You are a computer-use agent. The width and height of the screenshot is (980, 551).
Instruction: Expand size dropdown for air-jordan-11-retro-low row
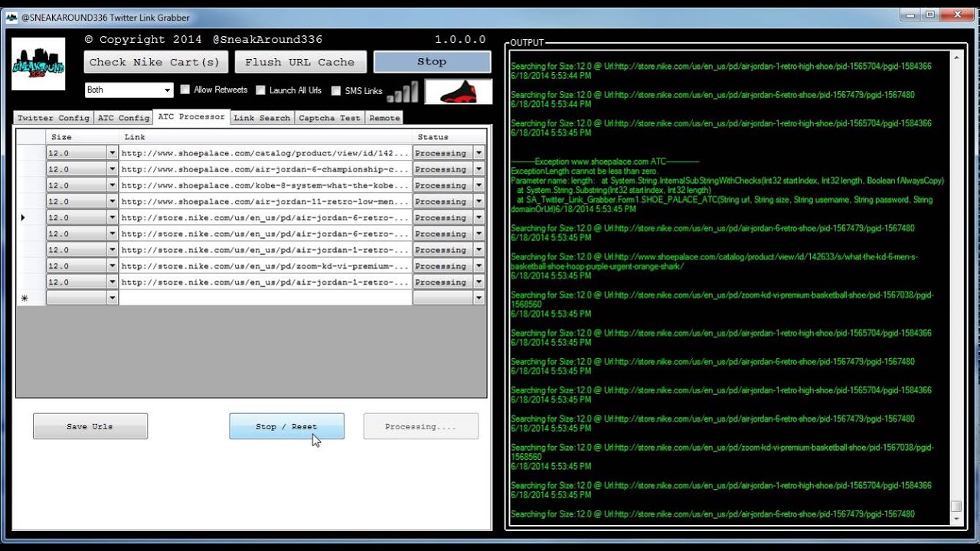click(x=113, y=201)
